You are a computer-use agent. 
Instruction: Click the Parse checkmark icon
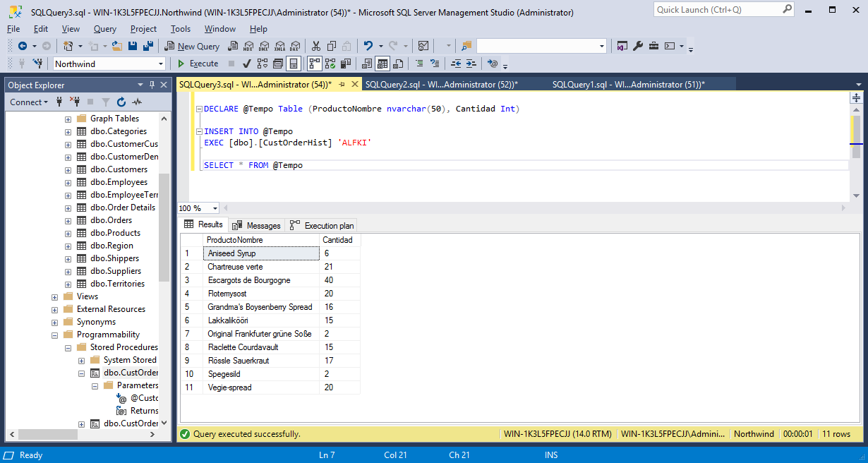[248, 64]
